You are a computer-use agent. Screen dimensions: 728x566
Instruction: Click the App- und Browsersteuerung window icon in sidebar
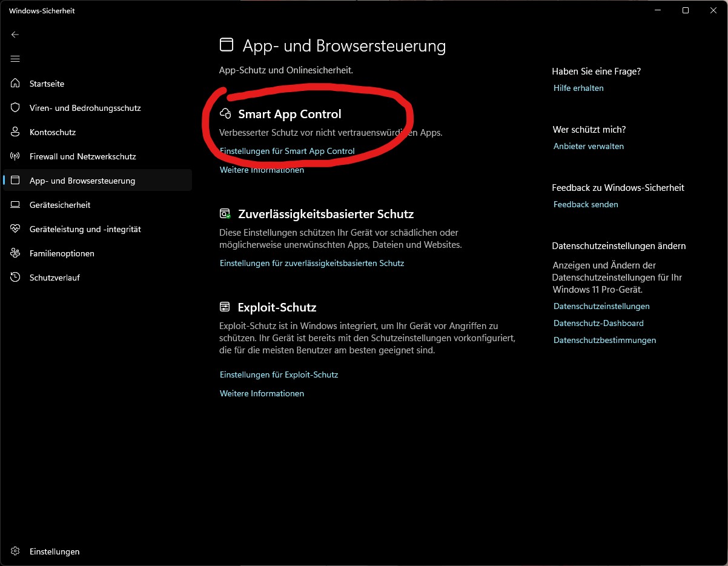16,181
